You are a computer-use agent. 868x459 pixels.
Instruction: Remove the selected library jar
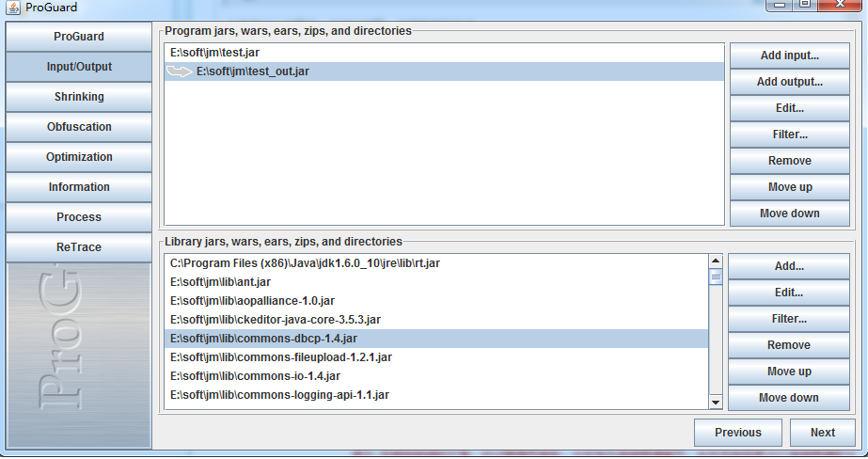[x=789, y=345]
